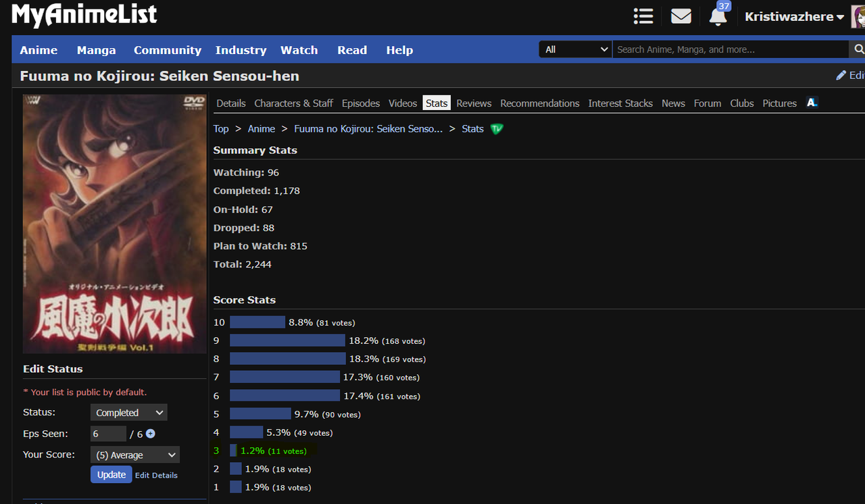Open notifications bell with 37 badge
The image size is (865, 504).
(718, 15)
